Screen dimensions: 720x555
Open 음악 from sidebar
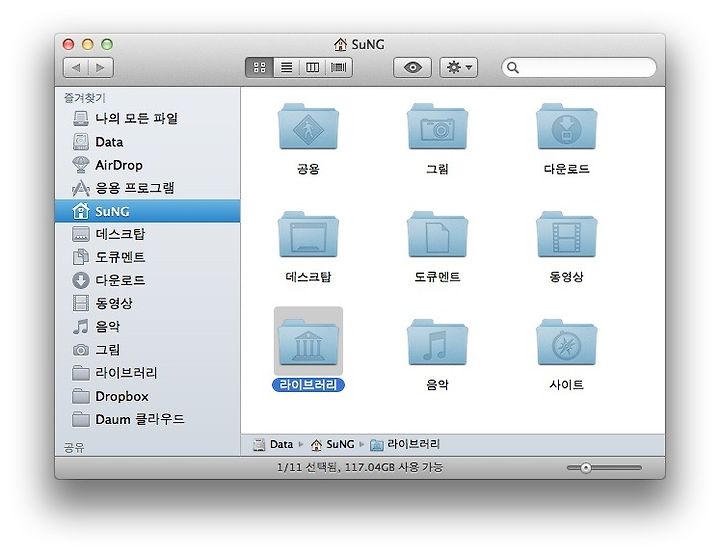click(147, 326)
